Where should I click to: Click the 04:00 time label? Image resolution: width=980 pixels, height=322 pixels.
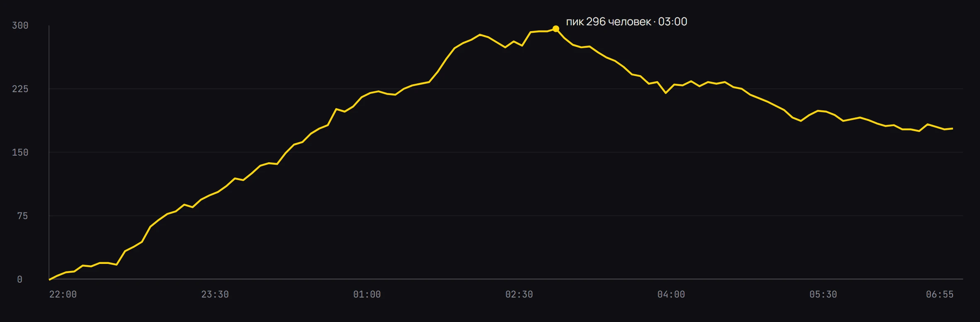(x=671, y=294)
